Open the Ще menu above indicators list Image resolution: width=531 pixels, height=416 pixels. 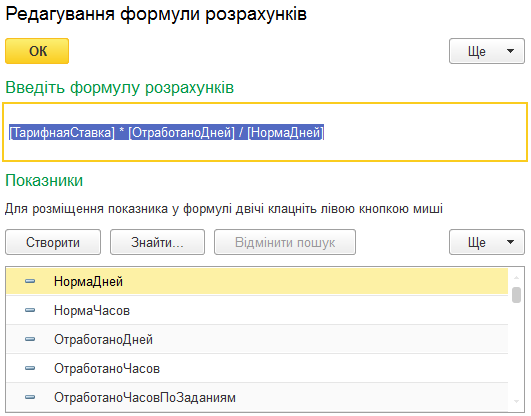487,242
